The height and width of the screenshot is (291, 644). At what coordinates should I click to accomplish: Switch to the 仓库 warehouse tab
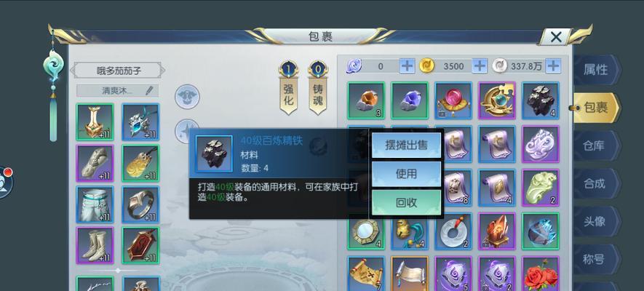click(x=595, y=145)
